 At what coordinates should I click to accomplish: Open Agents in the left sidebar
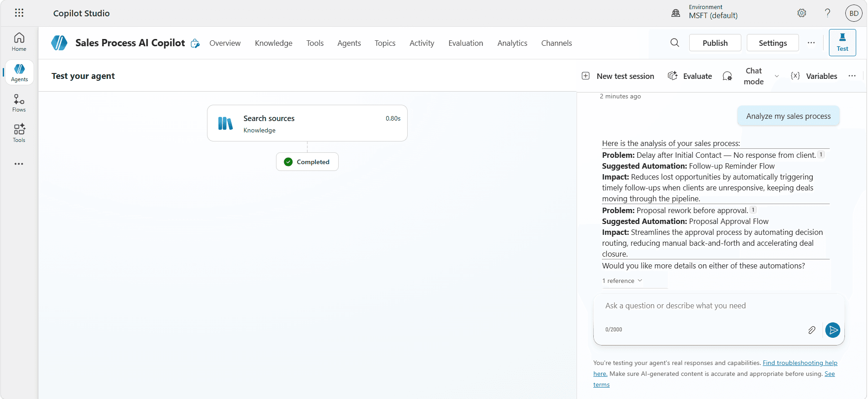pyautogui.click(x=20, y=73)
